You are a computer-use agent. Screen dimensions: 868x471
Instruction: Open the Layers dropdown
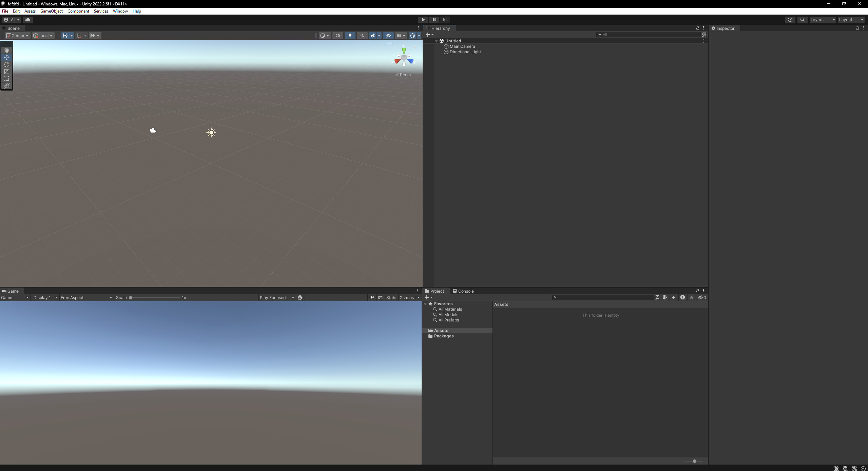point(822,20)
